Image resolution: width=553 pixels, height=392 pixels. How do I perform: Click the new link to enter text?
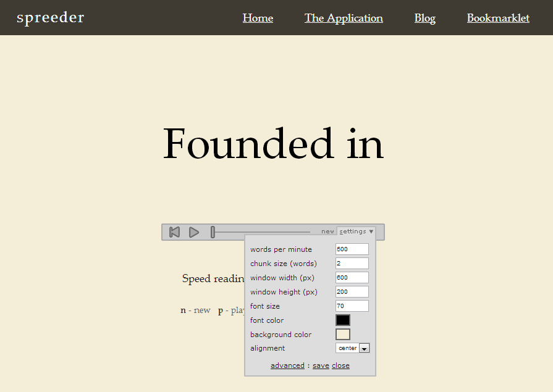[327, 230]
